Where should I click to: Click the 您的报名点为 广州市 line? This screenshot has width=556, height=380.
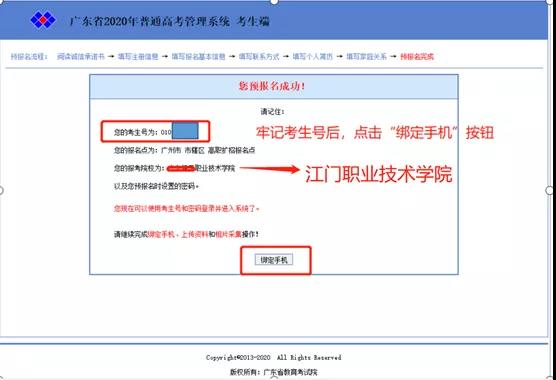coord(184,150)
